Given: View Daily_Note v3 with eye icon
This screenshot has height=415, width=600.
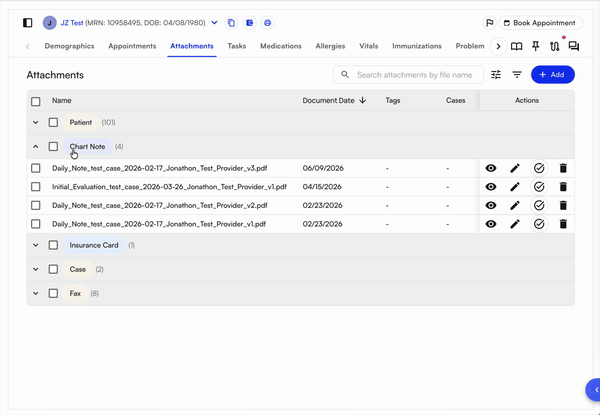Looking at the screenshot, I should 491,168.
